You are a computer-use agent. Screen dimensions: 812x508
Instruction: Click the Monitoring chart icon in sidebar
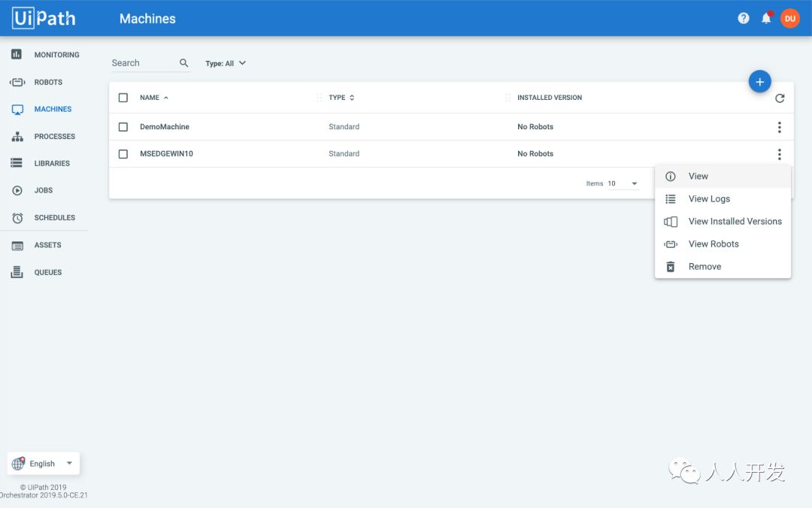pyautogui.click(x=17, y=54)
